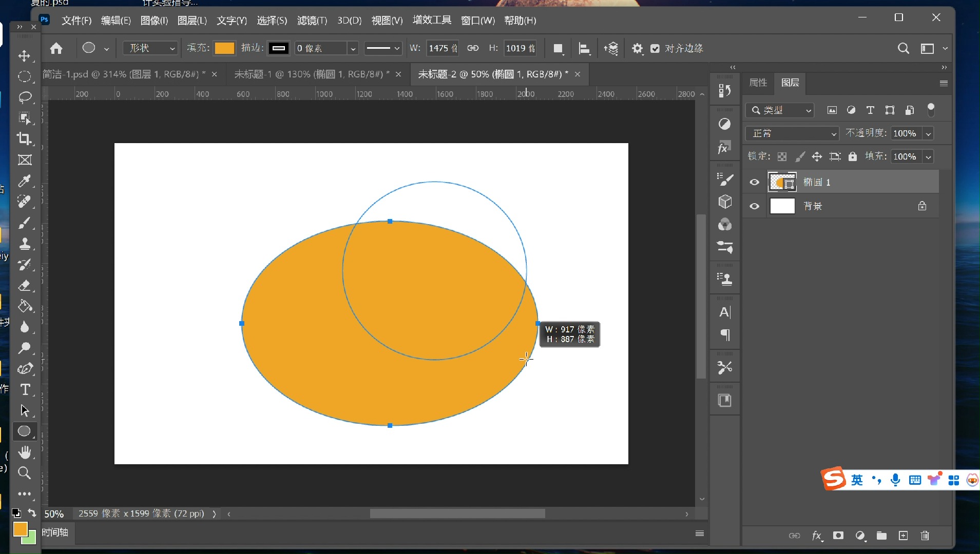Click the delete layer trash icon
This screenshot has width=980, height=554.
(x=925, y=536)
